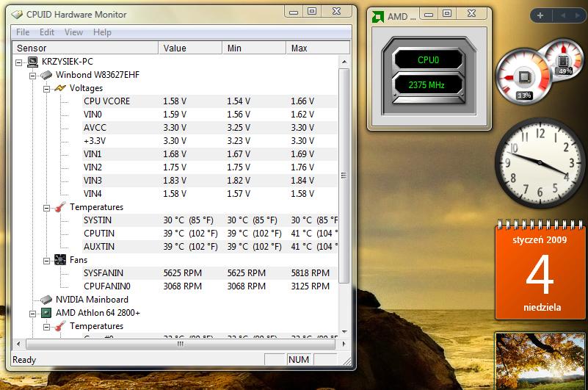The width and height of the screenshot is (588, 390).
Task: Click the memory usage gauge gadget
Action: [564, 59]
